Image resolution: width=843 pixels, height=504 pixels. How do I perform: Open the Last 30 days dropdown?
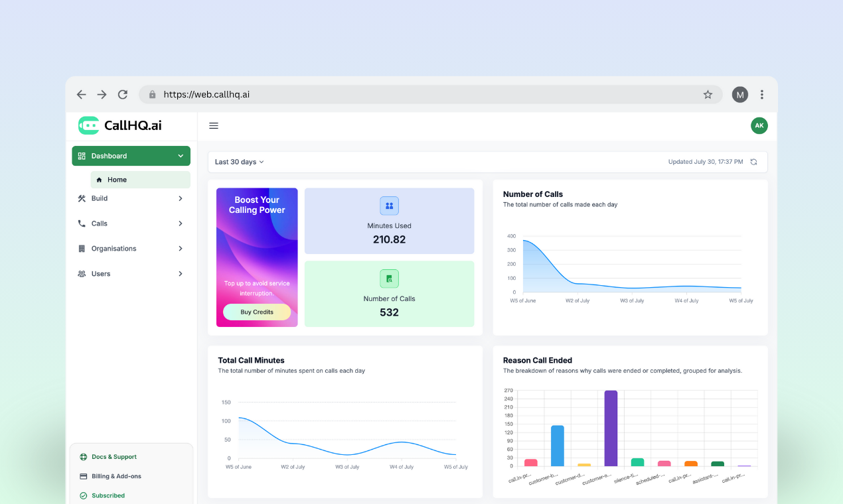click(239, 162)
